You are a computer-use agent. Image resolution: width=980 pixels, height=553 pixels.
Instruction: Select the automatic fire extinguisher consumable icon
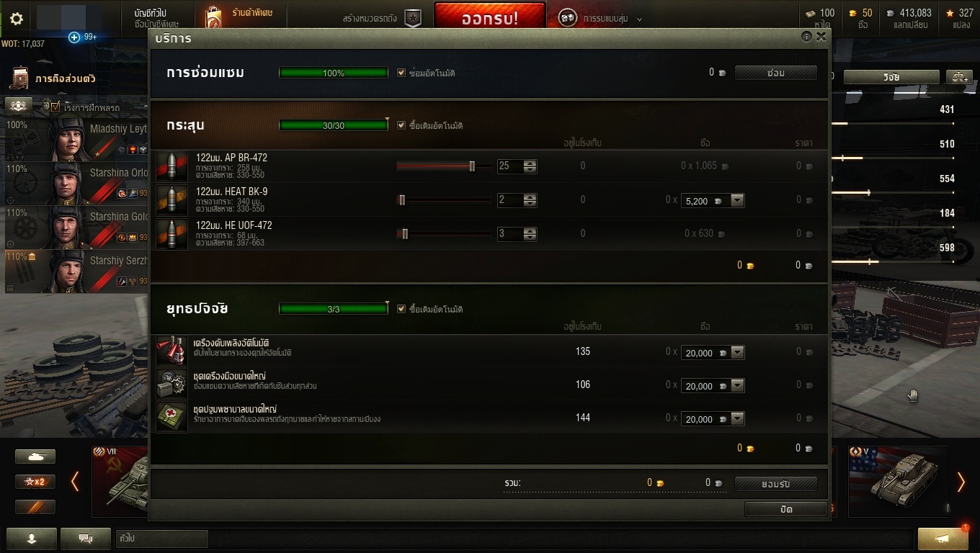pos(171,351)
